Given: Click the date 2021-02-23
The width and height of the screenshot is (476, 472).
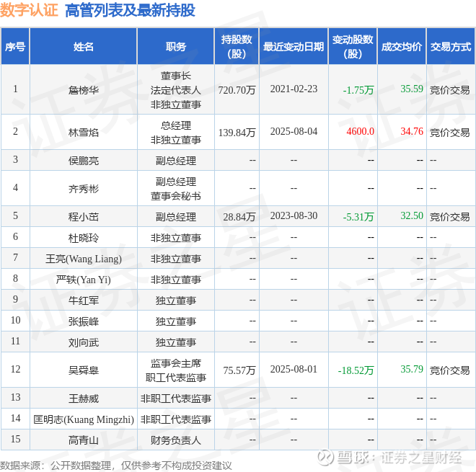Looking at the screenshot, I should point(294,89).
